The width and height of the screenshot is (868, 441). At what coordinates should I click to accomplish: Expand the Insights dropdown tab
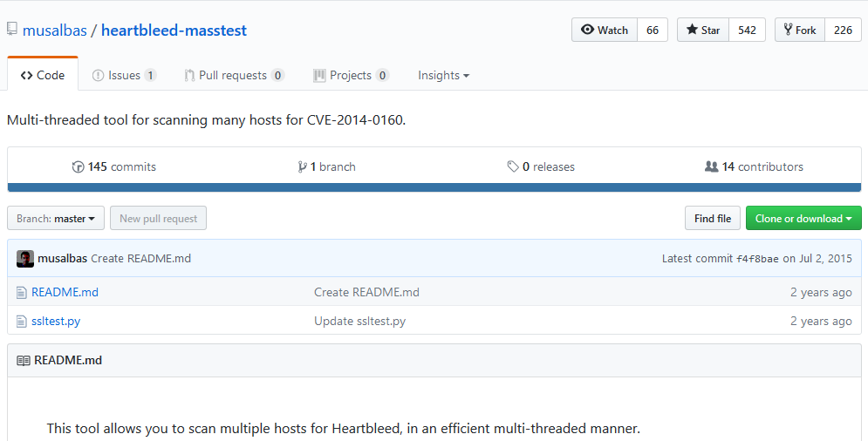[443, 75]
